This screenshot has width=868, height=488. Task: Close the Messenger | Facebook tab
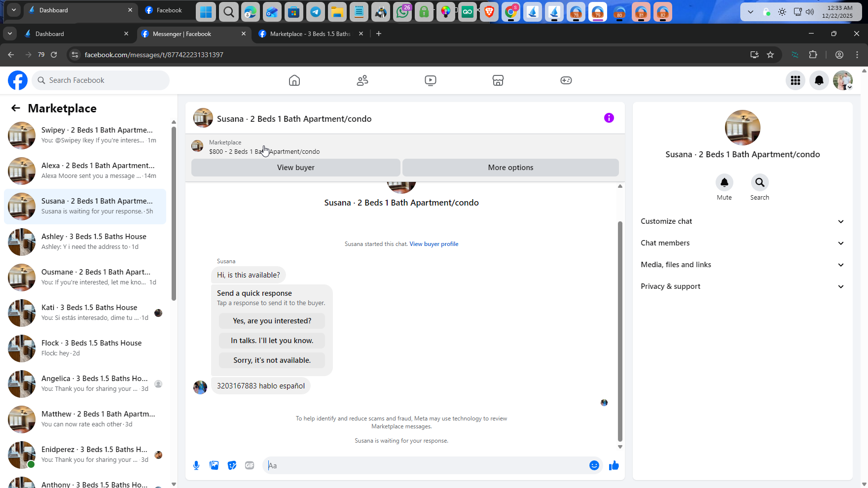click(x=244, y=34)
